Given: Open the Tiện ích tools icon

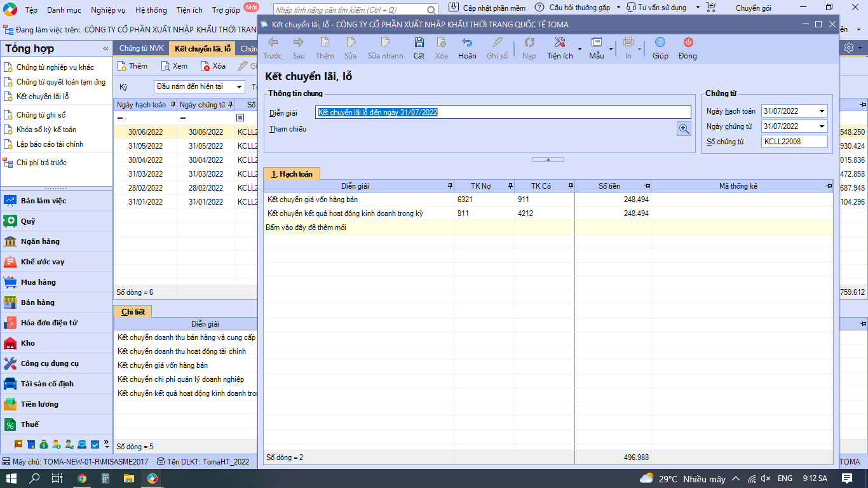Looking at the screenshot, I should tap(560, 43).
